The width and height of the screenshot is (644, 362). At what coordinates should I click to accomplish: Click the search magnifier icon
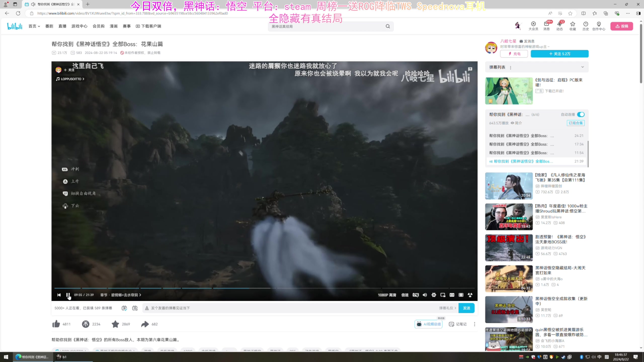point(388,26)
